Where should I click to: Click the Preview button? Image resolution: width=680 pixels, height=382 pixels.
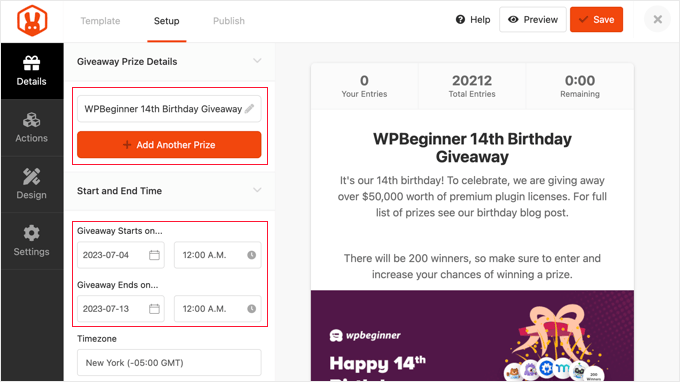tap(533, 20)
